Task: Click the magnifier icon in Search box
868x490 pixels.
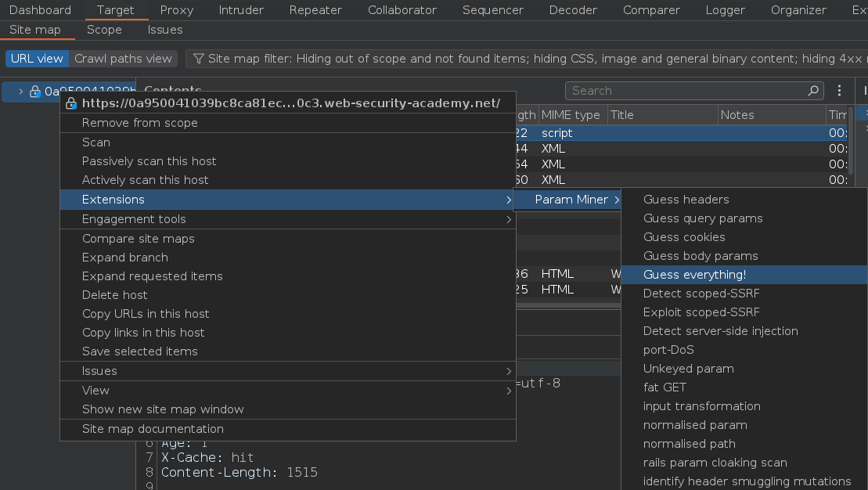Action: [x=814, y=91]
